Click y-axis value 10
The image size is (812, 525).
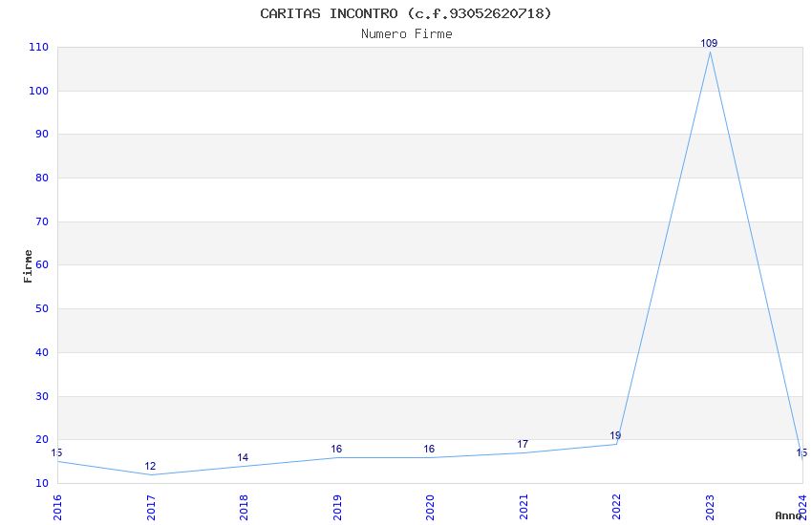(41, 484)
